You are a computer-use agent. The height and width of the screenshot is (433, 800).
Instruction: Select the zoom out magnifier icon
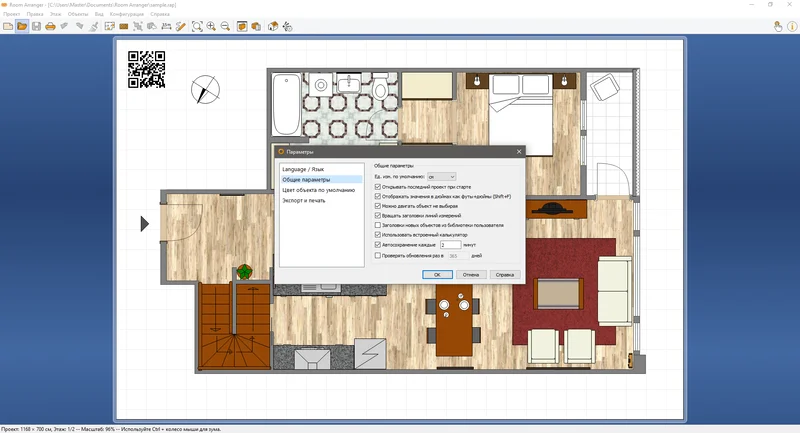(x=225, y=26)
